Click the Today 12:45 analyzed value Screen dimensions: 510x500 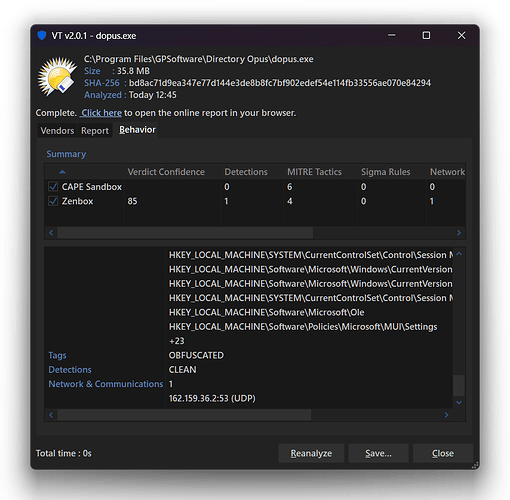pyautogui.click(x=153, y=95)
